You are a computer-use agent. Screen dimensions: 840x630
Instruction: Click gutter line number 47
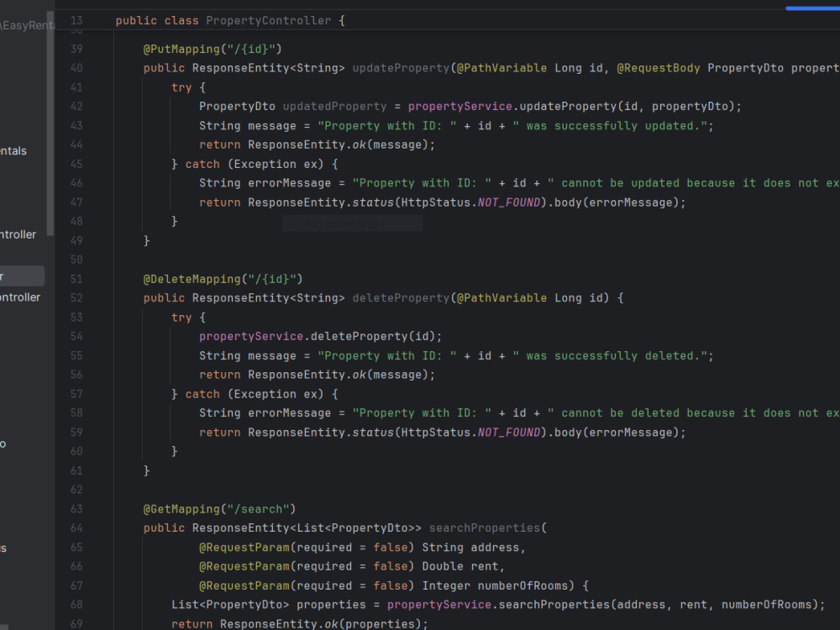click(x=76, y=202)
